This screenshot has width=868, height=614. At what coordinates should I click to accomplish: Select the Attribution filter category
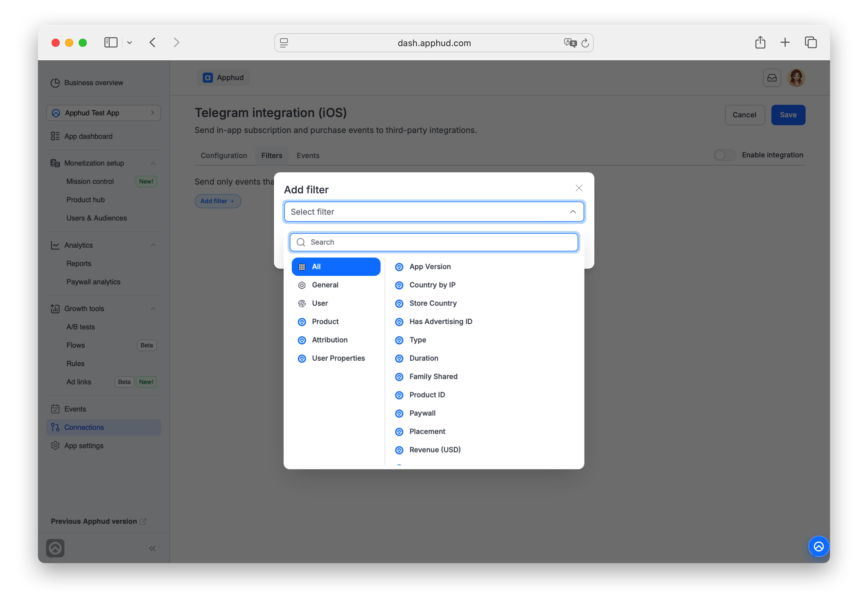pos(336,340)
